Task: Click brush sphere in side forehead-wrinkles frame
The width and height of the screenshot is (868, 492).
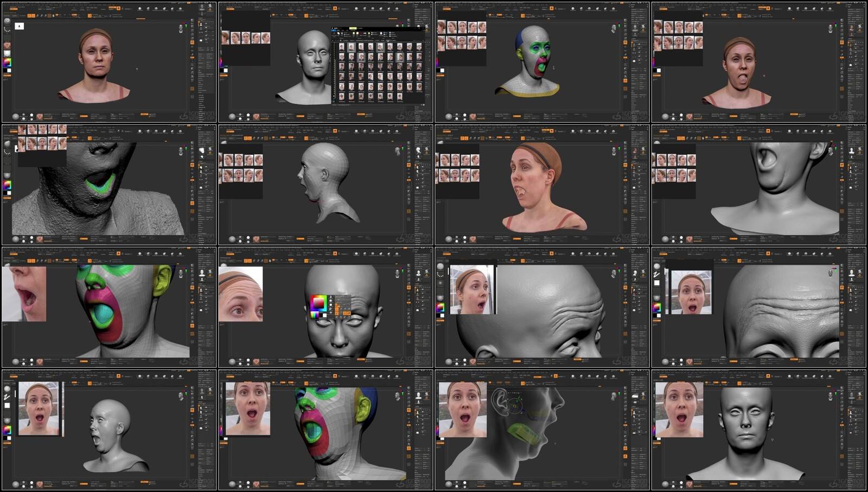Action: tap(440, 266)
